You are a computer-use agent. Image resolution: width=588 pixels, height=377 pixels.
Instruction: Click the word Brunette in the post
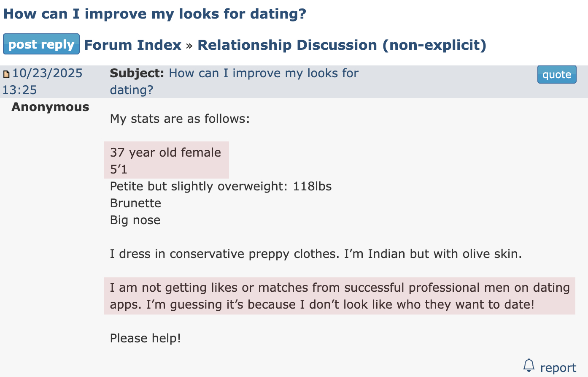click(135, 203)
